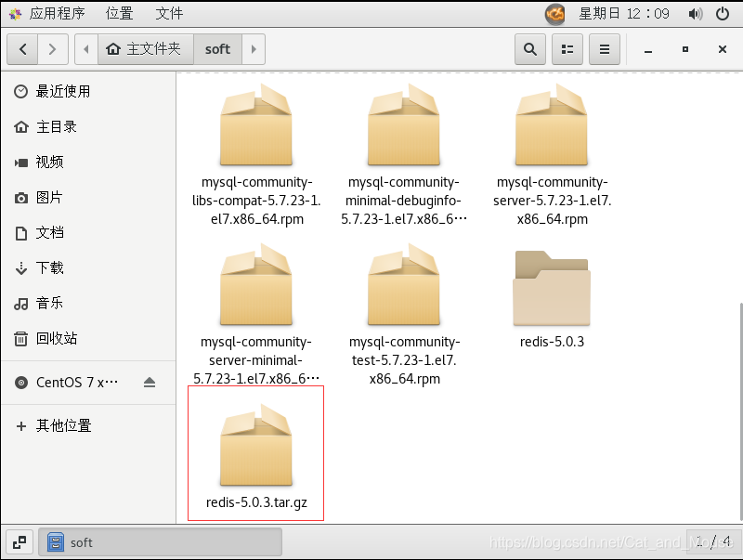Viewport: 743px width, 560px height.
Task: Open 回收站 in sidebar
Action: pyautogui.click(x=88, y=338)
